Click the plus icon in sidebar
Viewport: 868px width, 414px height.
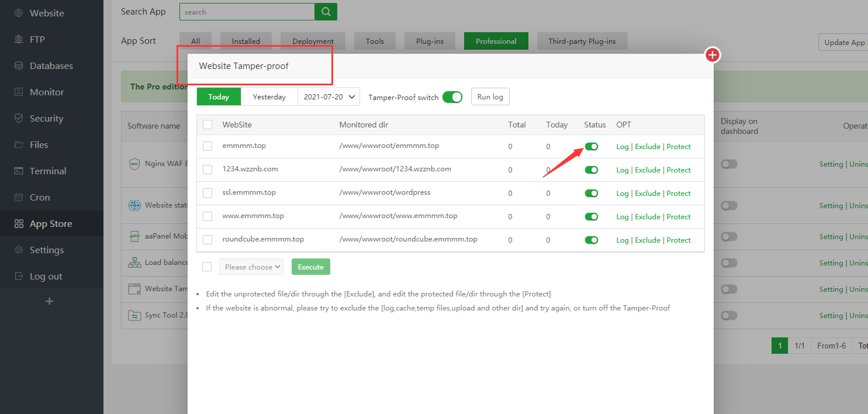click(50, 301)
